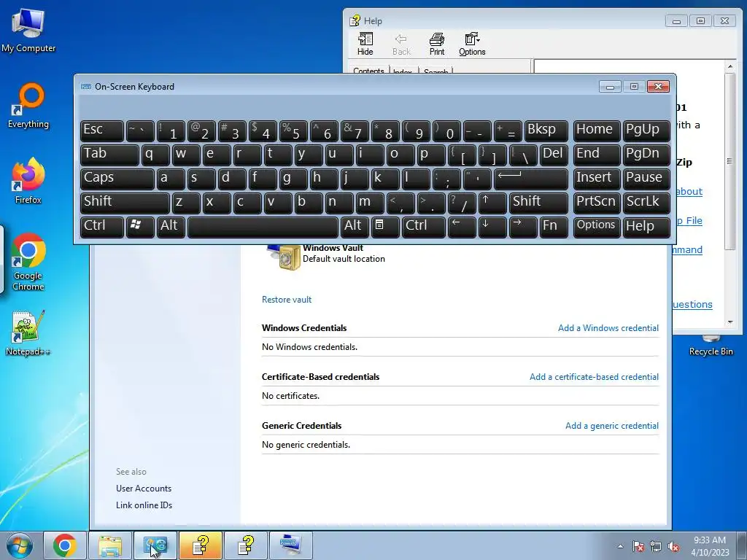The height and width of the screenshot is (560, 747).
Task: Click Add a certificate-based credential link
Action: pos(594,377)
